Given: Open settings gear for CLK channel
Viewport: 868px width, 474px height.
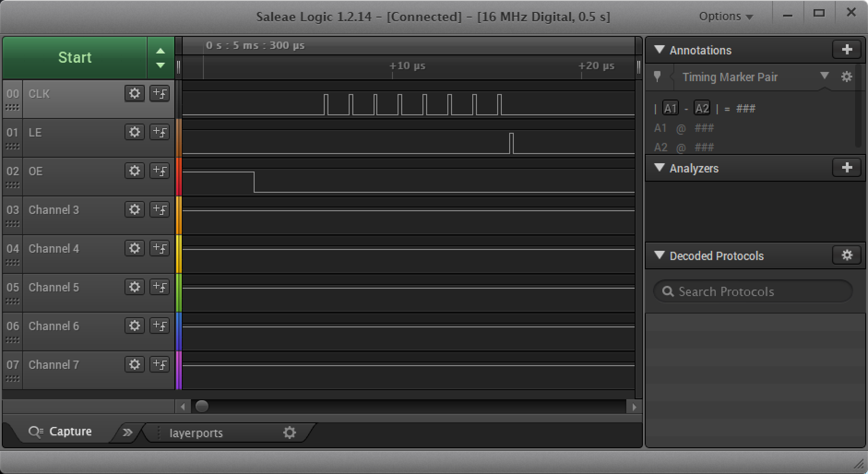Looking at the screenshot, I should click(135, 94).
